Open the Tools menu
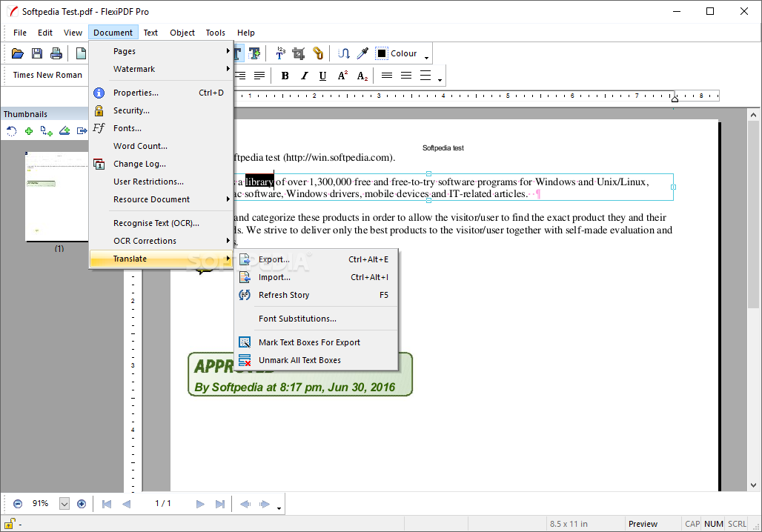The image size is (762, 532). [x=215, y=33]
